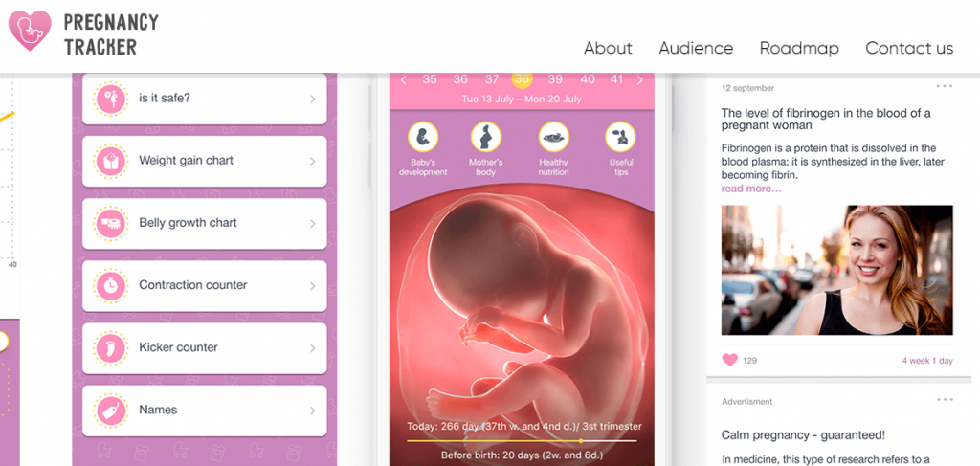980x466 pixels.
Task: Click the 'Contraction counter' label
Action: pyautogui.click(x=193, y=285)
